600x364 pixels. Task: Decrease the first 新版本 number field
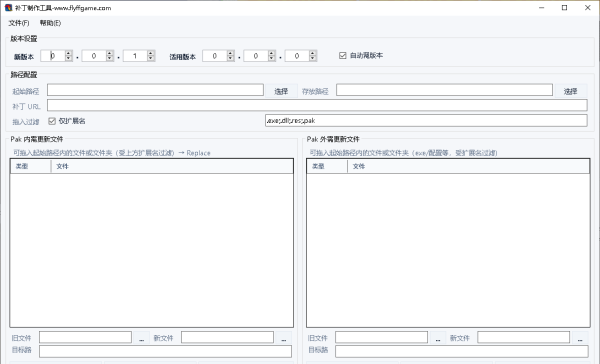(68, 59)
